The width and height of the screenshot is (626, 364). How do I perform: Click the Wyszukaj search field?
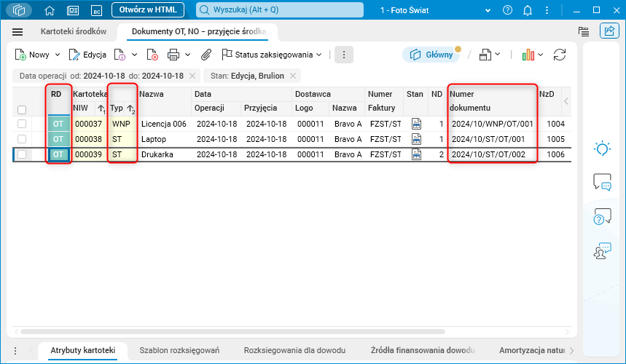(279, 10)
